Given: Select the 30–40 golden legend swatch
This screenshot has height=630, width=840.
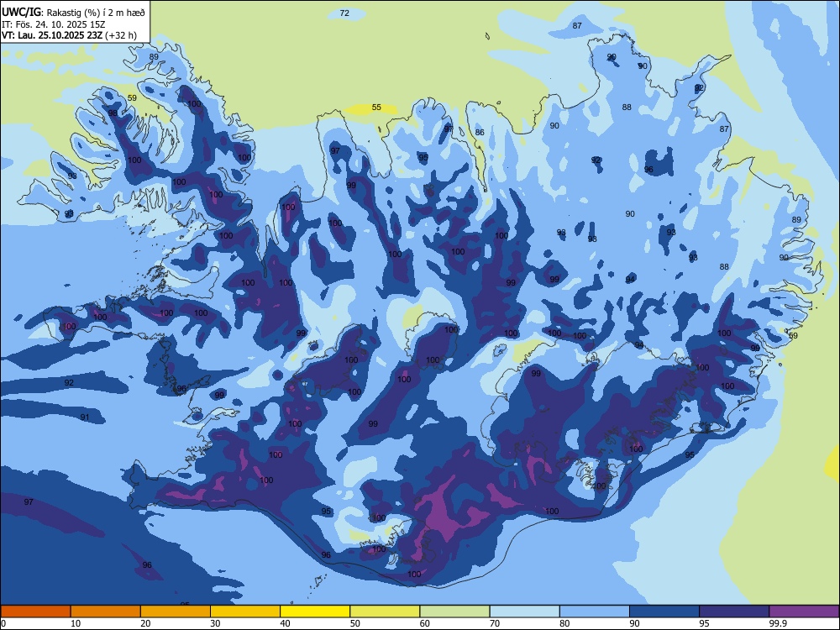Looking at the screenshot, I should [x=245, y=612].
